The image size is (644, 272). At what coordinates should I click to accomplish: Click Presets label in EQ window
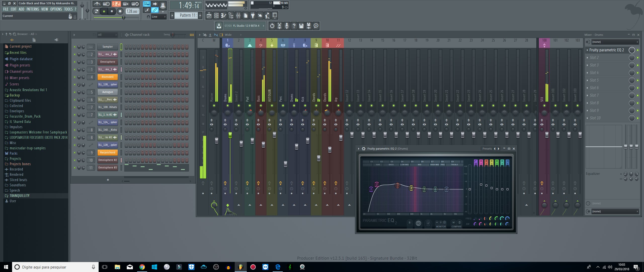tap(487, 149)
